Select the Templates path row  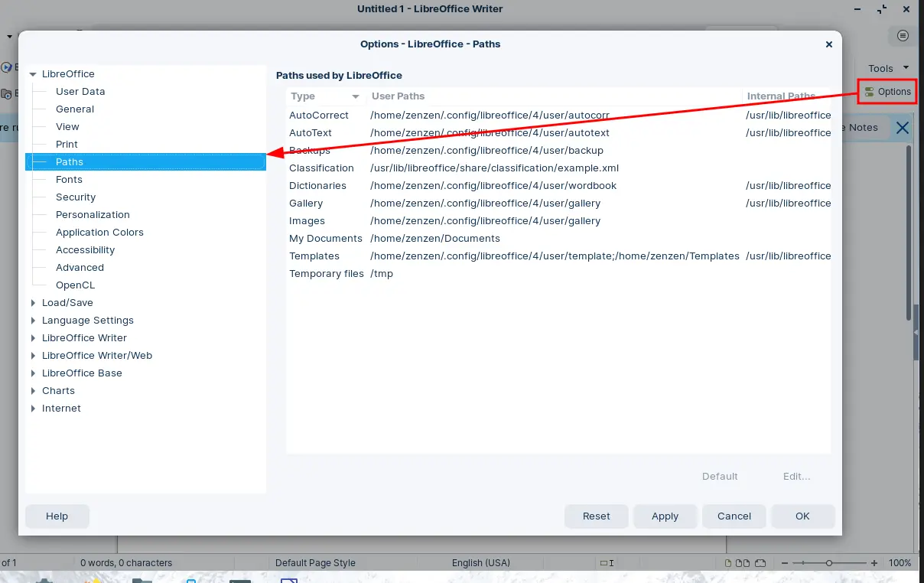point(558,256)
